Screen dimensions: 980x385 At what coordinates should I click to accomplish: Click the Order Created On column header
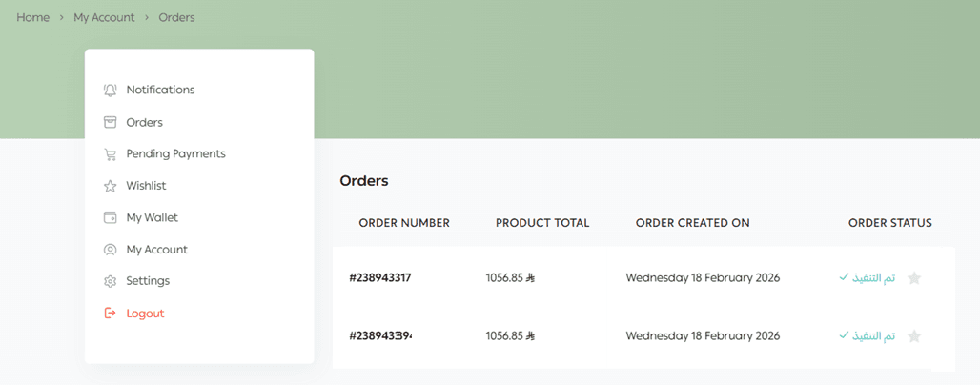[x=692, y=223]
